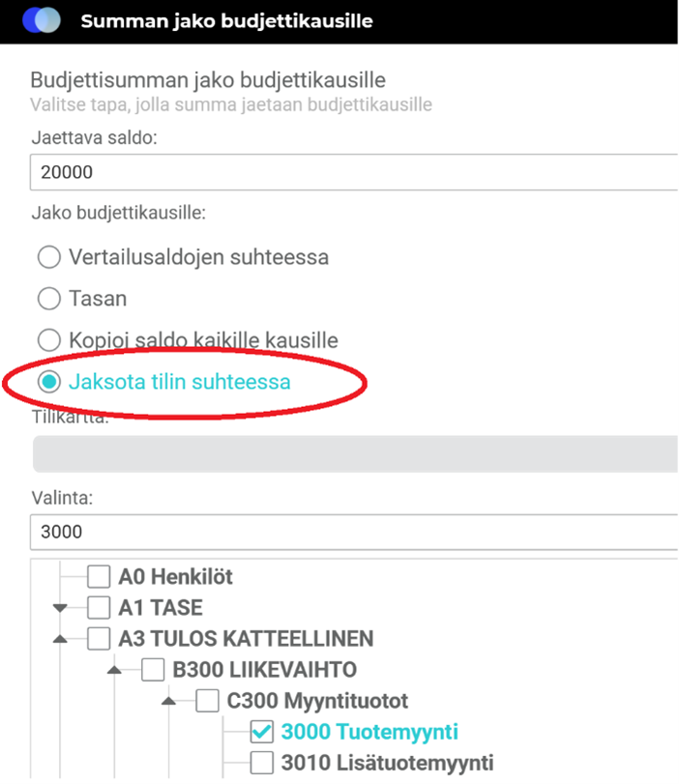Uncheck the 3000 Tuotemyynti checkbox
This screenshot has height=784, width=679.
coord(261,732)
